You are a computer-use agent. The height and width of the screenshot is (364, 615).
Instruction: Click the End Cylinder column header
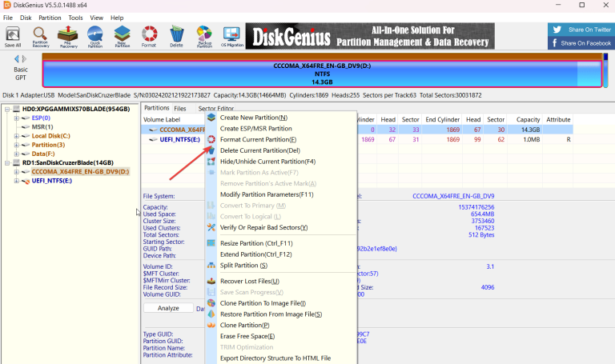tap(442, 119)
